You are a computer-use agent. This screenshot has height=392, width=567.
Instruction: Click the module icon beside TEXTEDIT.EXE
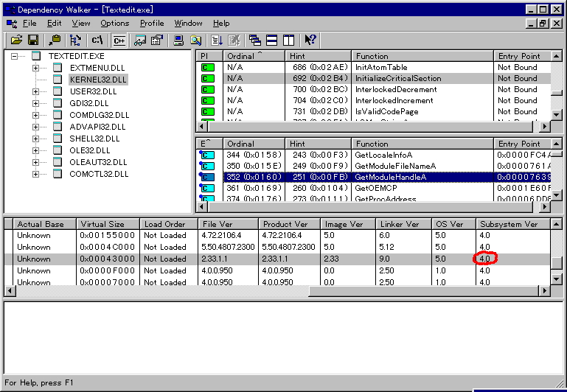(36, 56)
